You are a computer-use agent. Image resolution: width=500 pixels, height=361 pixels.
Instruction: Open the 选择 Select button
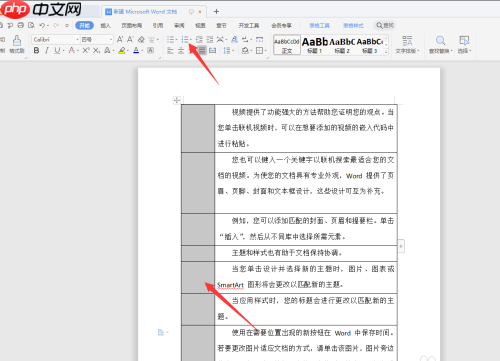[464, 44]
